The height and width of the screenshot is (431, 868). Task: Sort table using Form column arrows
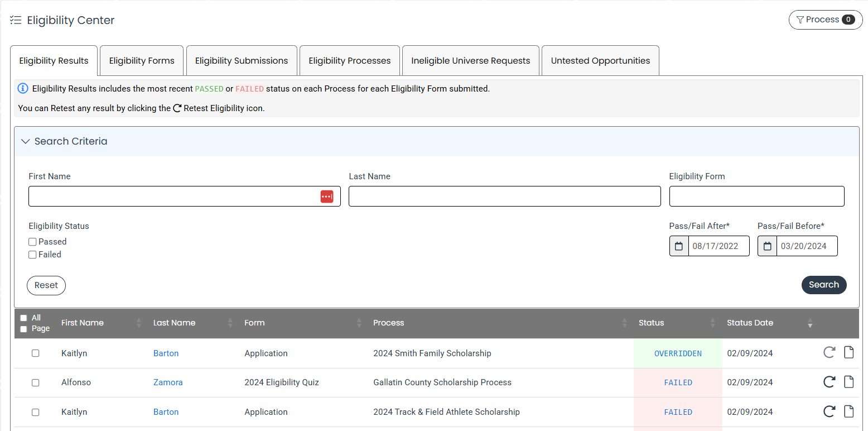point(359,323)
